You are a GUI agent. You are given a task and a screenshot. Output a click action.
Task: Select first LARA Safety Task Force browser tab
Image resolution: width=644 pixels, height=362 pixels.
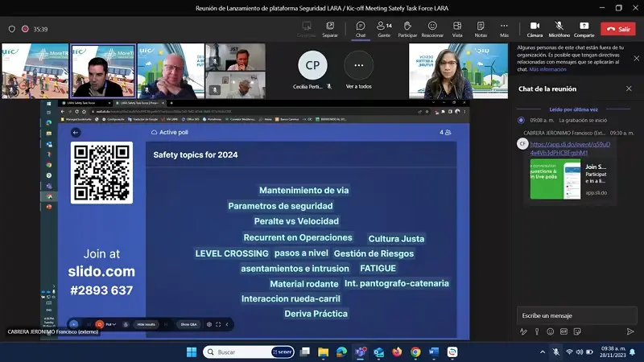point(85,103)
